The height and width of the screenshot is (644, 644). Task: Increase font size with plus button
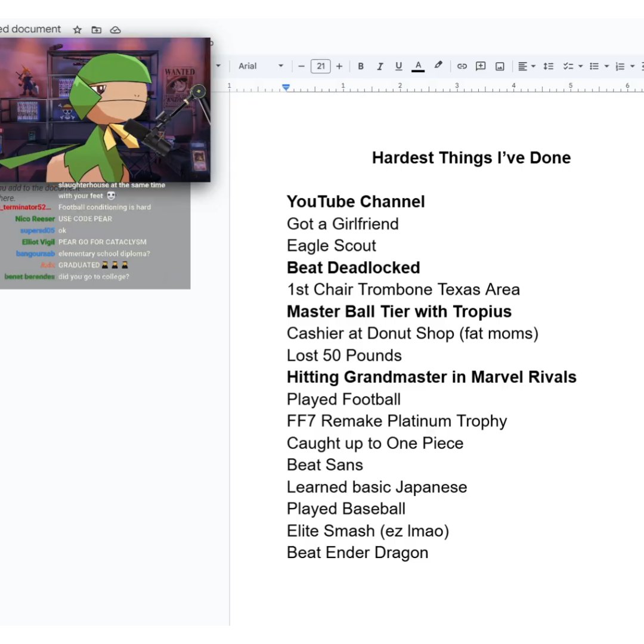tap(339, 66)
